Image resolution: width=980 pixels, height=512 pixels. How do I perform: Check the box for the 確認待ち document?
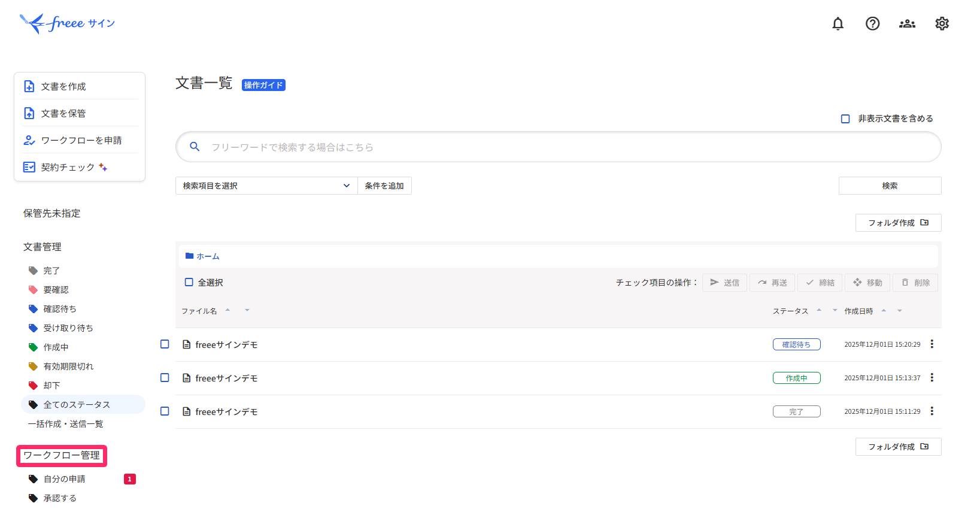(165, 344)
